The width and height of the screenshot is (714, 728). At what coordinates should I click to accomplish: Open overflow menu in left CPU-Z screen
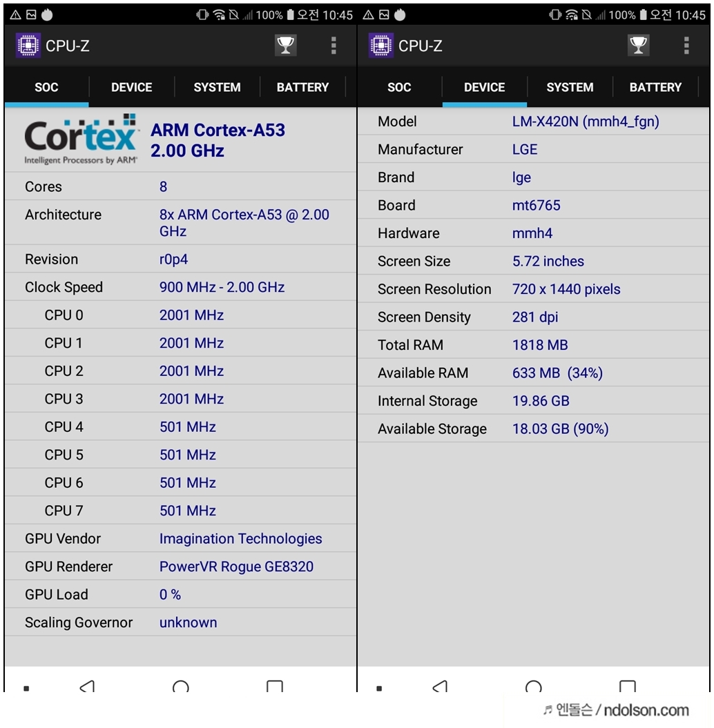point(334,46)
